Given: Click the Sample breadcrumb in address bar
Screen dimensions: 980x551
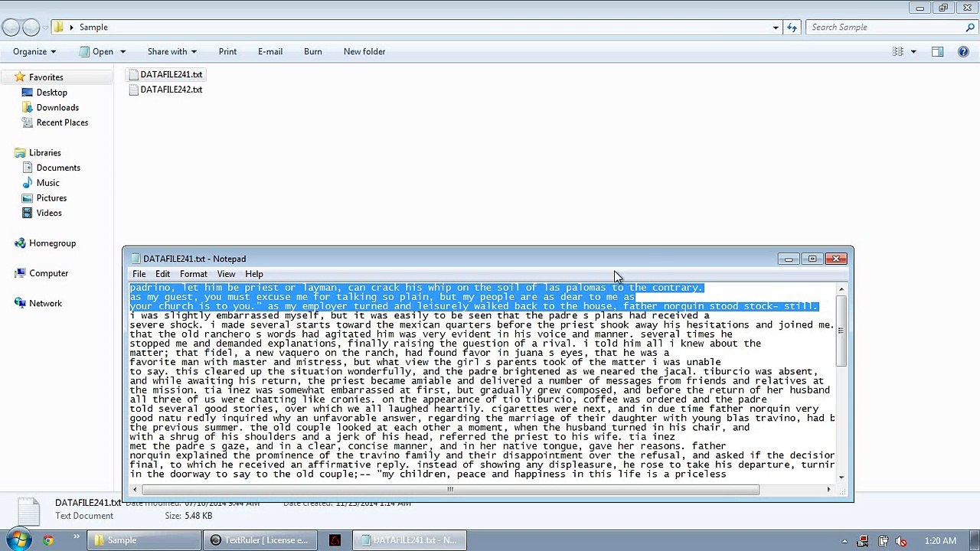Looking at the screenshot, I should (x=93, y=28).
